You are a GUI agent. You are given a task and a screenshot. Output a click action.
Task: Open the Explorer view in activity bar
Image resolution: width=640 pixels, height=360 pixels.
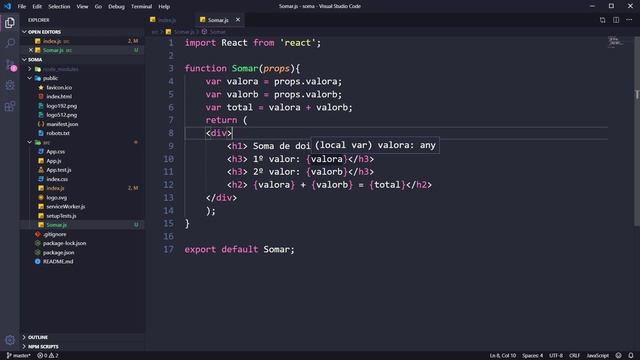pyautogui.click(x=10, y=22)
